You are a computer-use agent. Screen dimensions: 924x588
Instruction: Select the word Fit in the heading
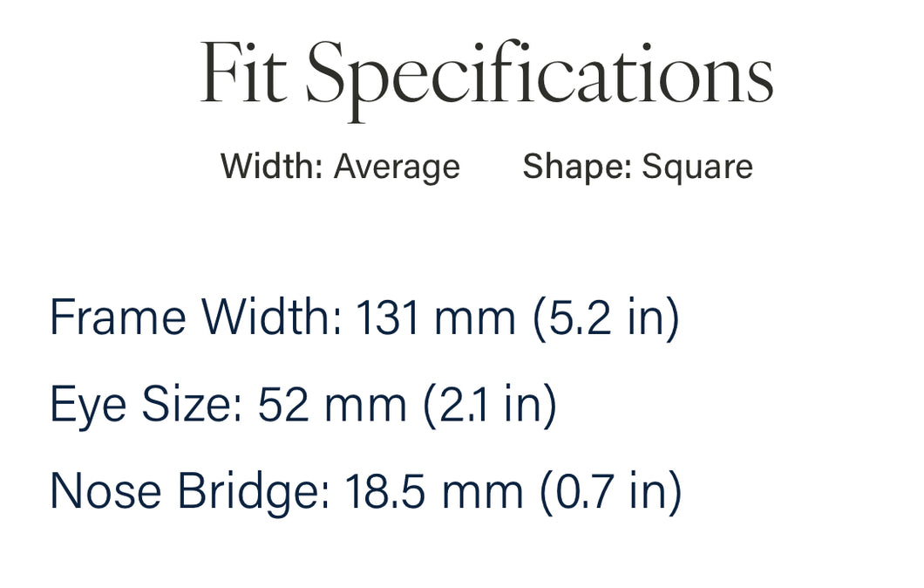(243, 73)
